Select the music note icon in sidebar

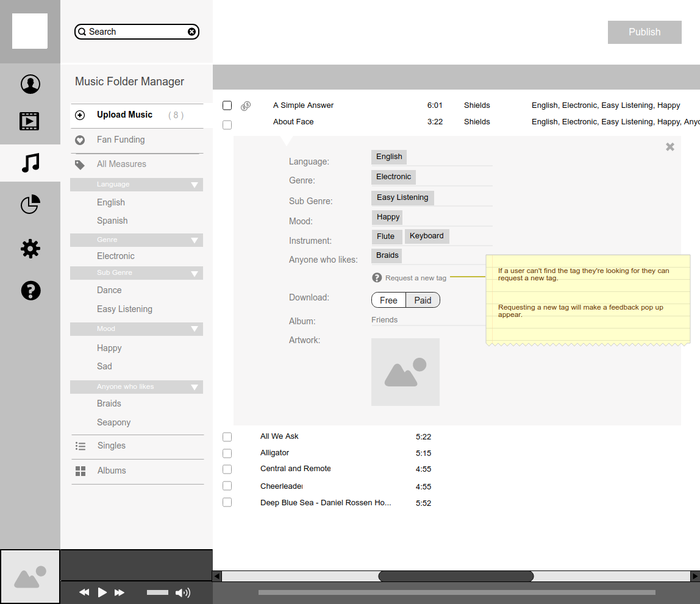[30, 163]
